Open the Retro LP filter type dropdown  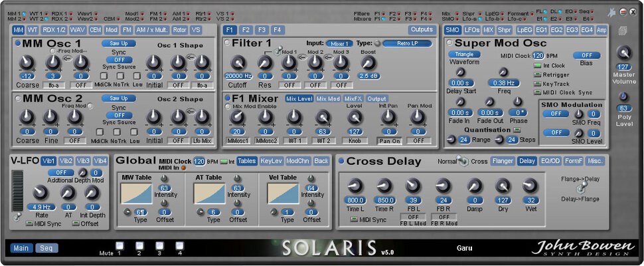408,44
